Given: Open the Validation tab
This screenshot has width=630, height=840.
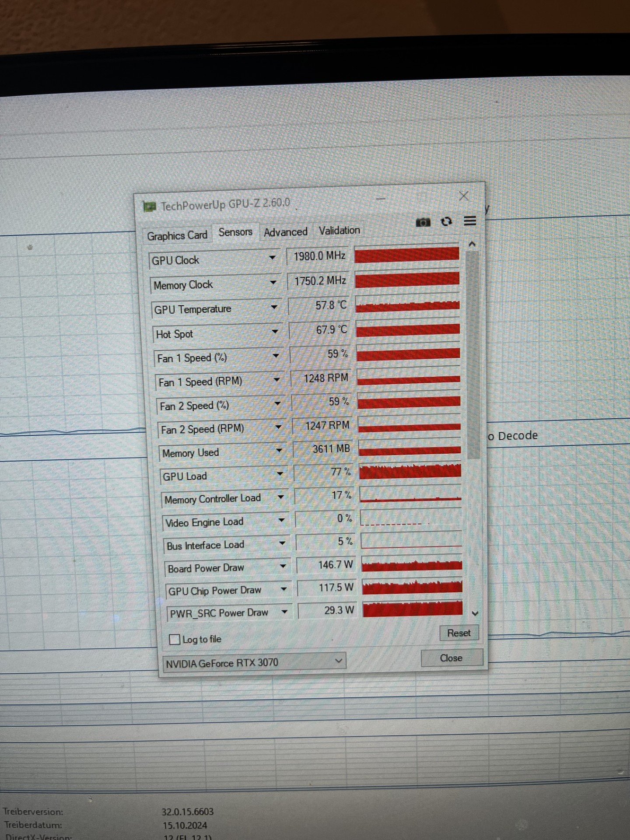Looking at the screenshot, I should (x=339, y=231).
